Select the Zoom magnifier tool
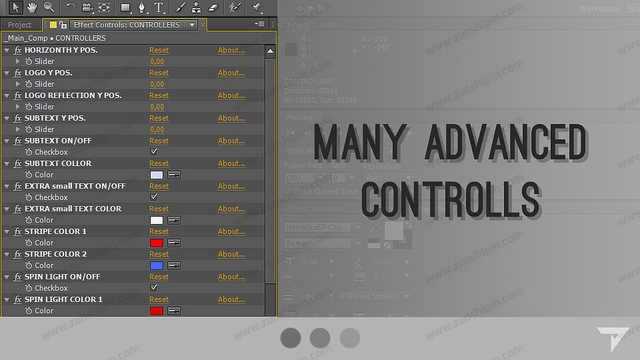Viewport: 640px width, 360px height. click(x=49, y=7)
